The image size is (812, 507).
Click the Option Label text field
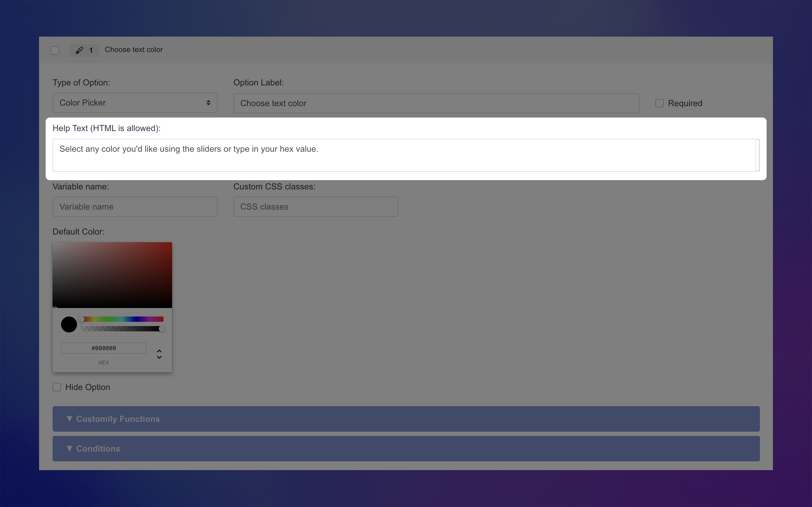click(x=436, y=103)
